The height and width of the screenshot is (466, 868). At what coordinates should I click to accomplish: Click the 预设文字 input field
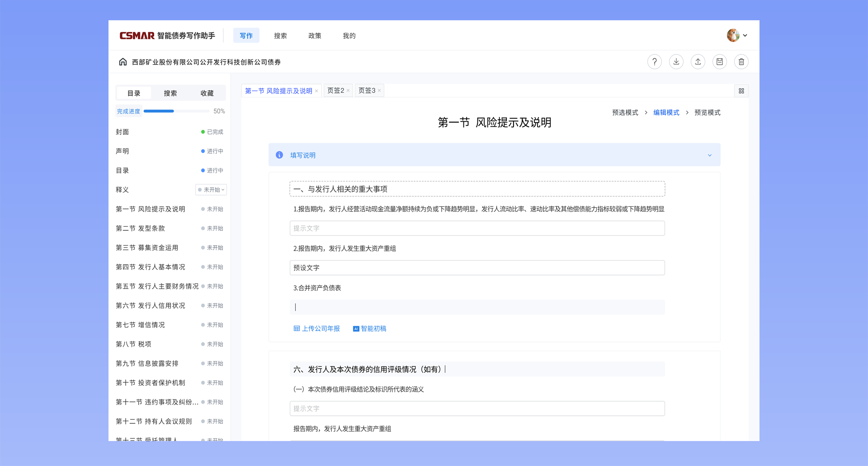(x=477, y=268)
